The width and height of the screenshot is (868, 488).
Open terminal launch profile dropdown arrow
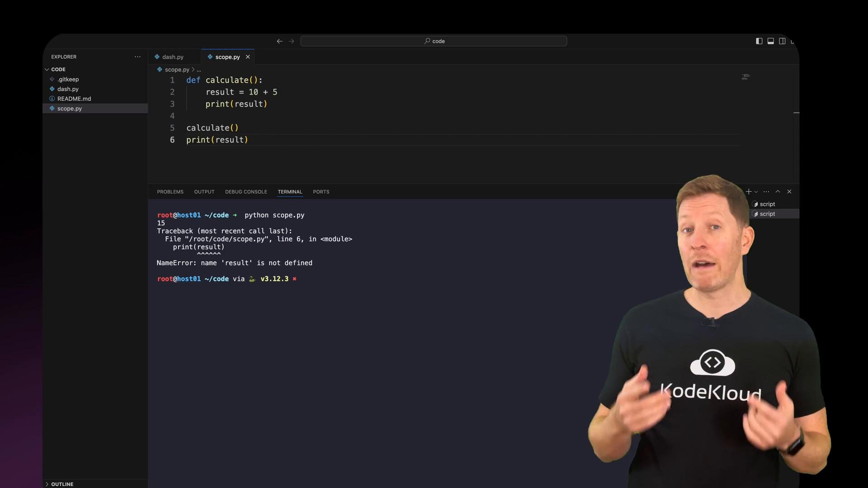point(756,192)
